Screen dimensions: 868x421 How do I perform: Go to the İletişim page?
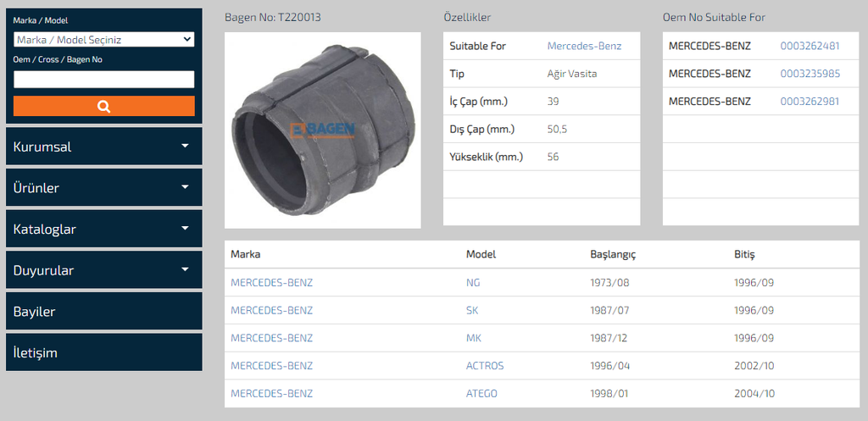tap(104, 352)
